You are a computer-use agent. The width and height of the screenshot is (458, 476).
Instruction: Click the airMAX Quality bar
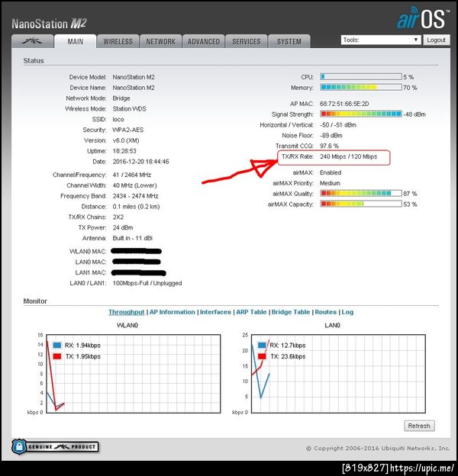point(361,194)
